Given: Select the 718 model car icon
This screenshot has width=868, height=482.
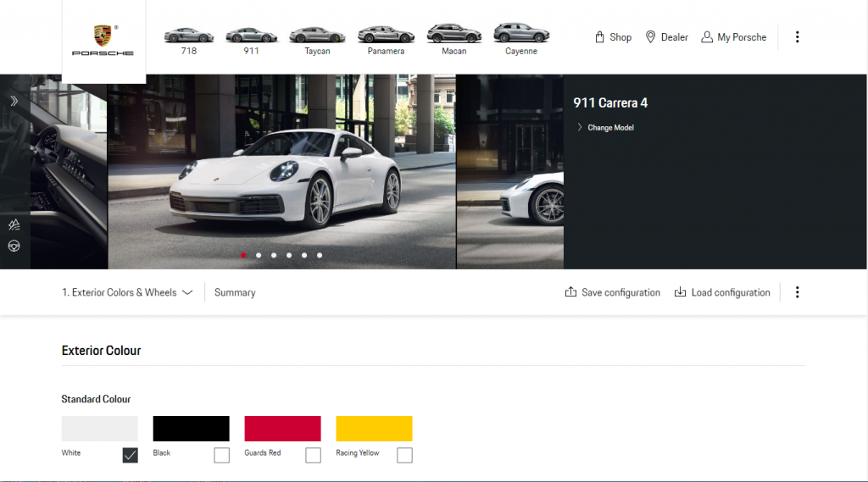Looking at the screenshot, I should (189, 36).
